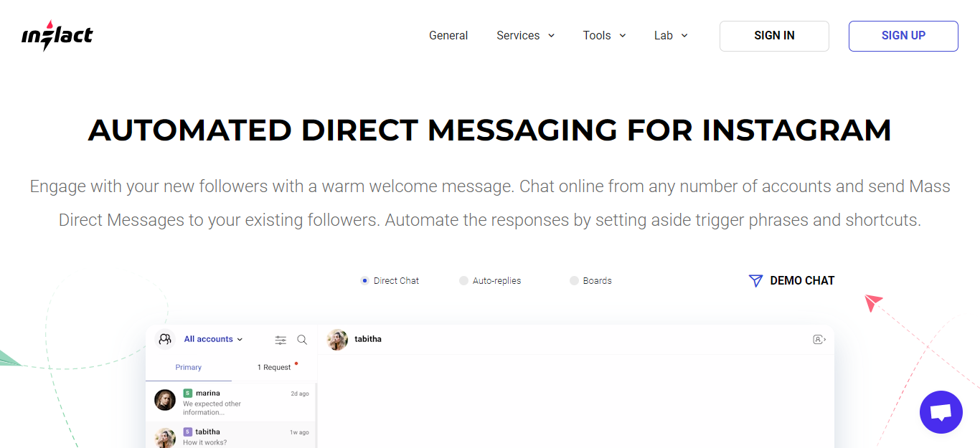Click the green status badge beside marina
Screen dimensions: 980x448
tap(187, 393)
